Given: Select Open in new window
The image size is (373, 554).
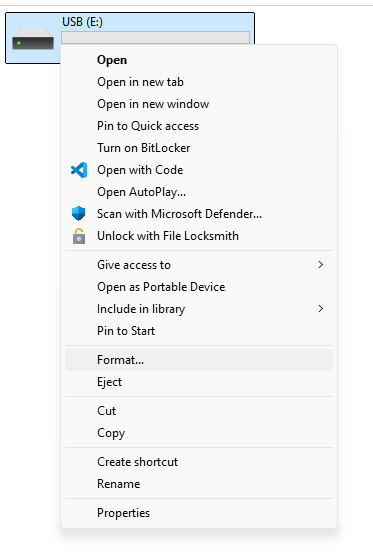Looking at the screenshot, I should coord(199,104).
